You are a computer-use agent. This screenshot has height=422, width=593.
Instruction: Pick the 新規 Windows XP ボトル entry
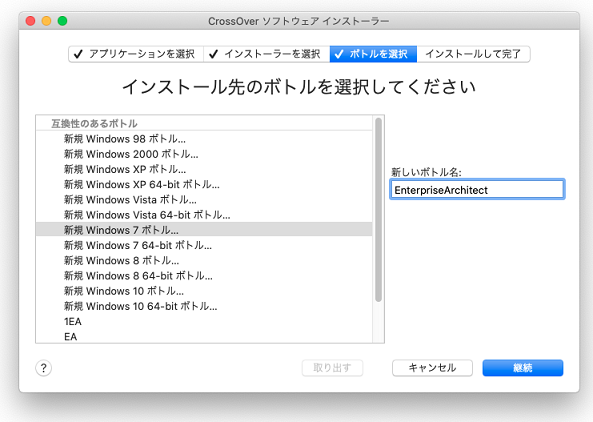point(204,169)
